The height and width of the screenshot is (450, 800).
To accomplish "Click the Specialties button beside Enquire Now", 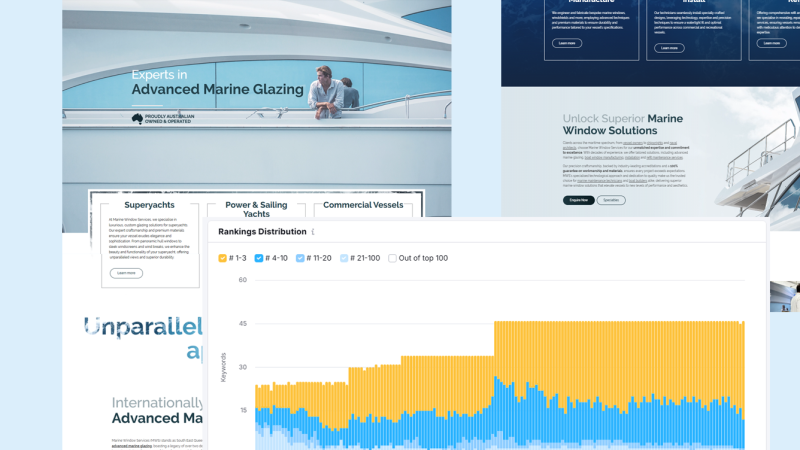I will [x=611, y=200].
